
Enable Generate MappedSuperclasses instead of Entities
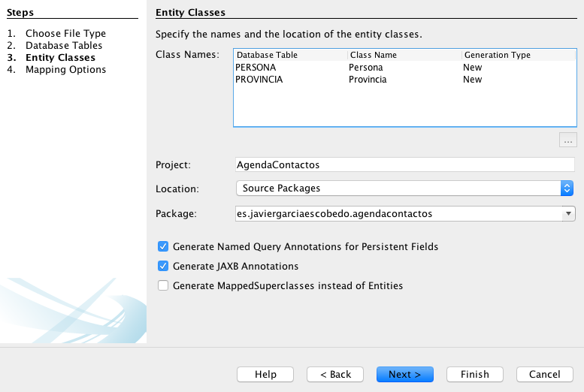[163, 285]
